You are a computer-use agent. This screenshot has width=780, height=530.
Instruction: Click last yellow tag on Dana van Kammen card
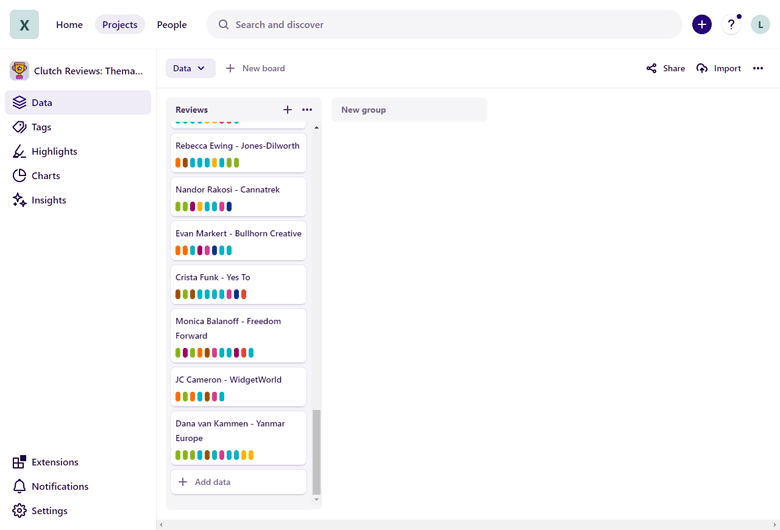point(251,455)
